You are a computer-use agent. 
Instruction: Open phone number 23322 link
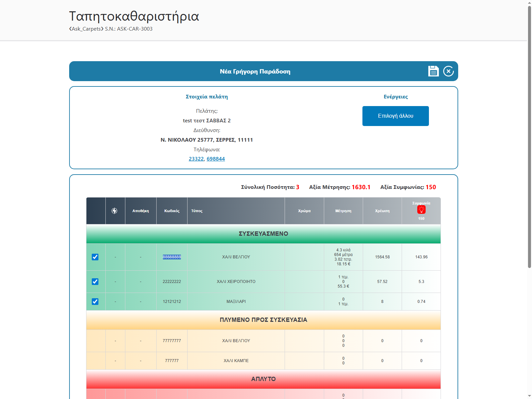tap(196, 159)
